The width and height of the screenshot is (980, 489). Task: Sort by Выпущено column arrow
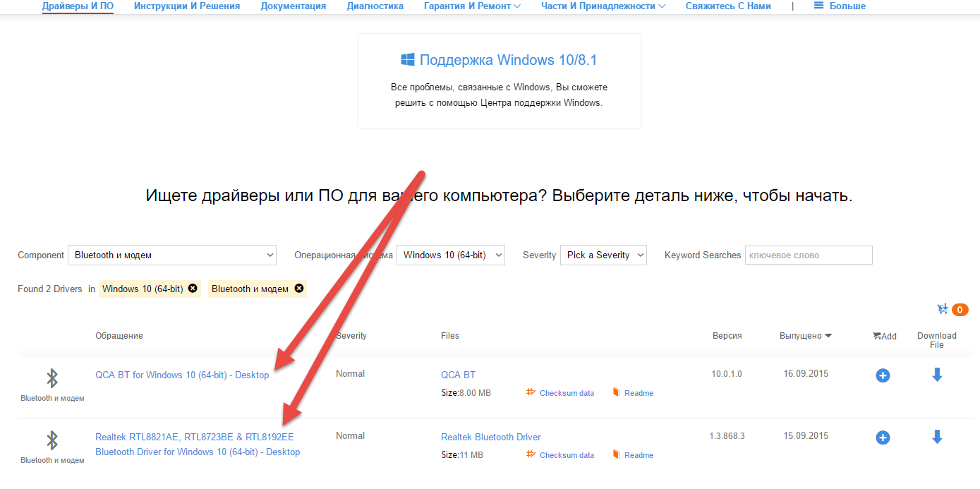(828, 336)
